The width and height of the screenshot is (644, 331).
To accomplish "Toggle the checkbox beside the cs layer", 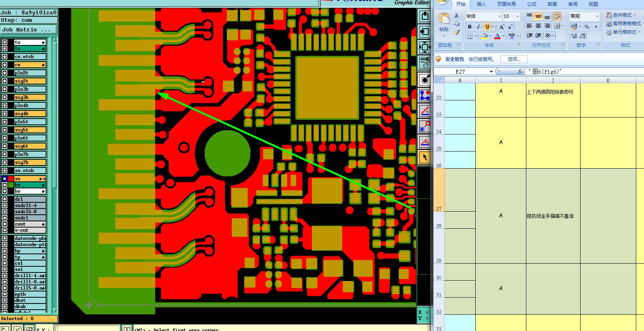I will click(5, 65).
